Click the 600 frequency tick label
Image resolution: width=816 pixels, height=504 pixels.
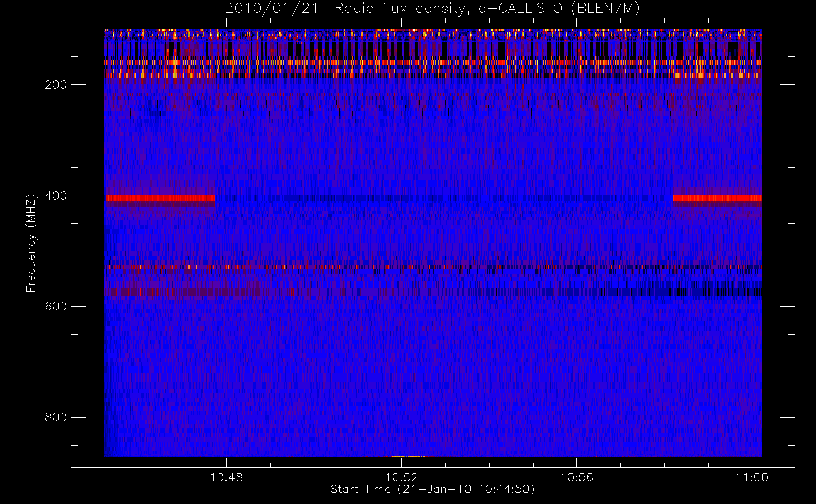click(56, 306)
